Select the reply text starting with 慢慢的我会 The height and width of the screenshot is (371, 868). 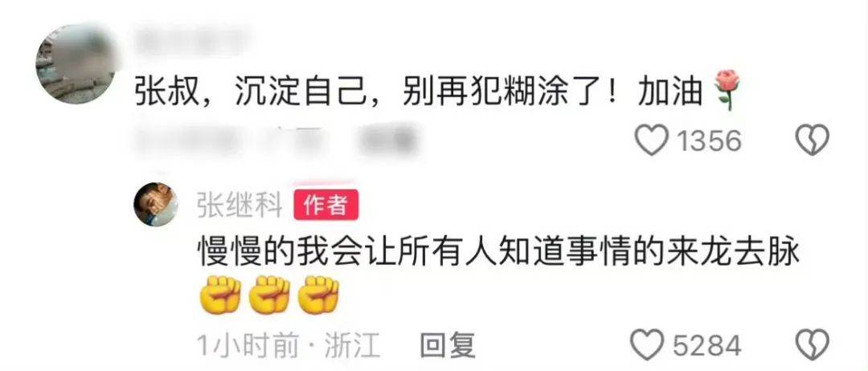point(499,254)
